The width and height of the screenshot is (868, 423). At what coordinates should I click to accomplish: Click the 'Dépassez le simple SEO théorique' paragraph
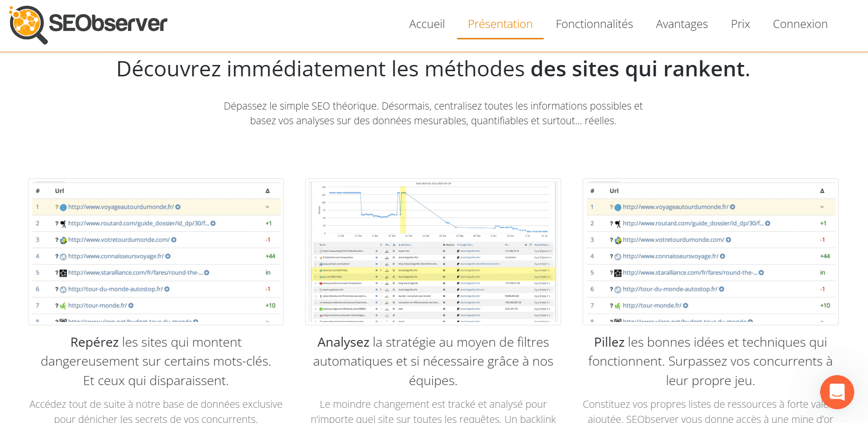click(433, 113)
